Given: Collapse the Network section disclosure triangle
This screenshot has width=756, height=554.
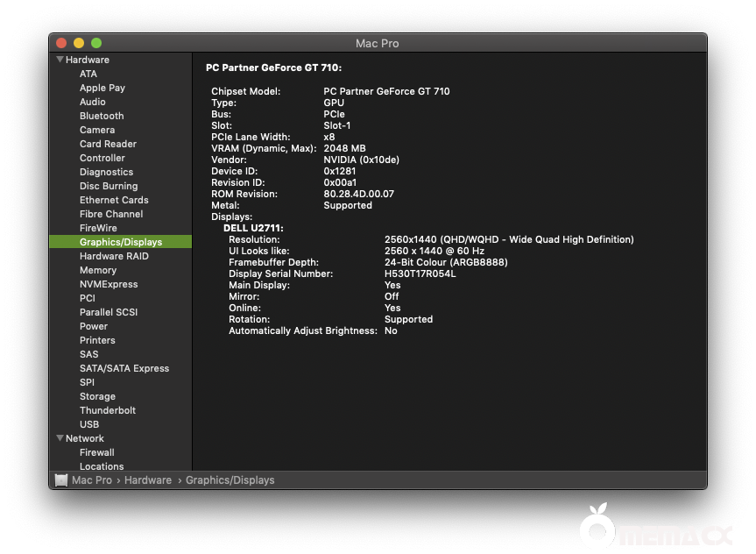Looking at the screenshot, I should click(x=60, y=438).
